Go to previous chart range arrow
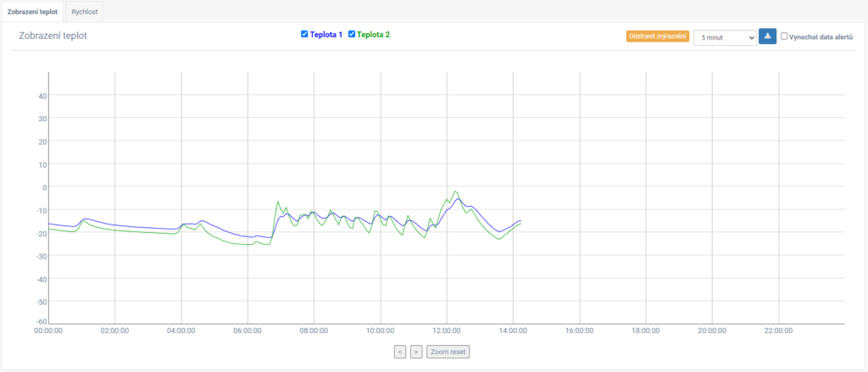Image resolution: width=868 pixels, height=372 pixels. 401,352
